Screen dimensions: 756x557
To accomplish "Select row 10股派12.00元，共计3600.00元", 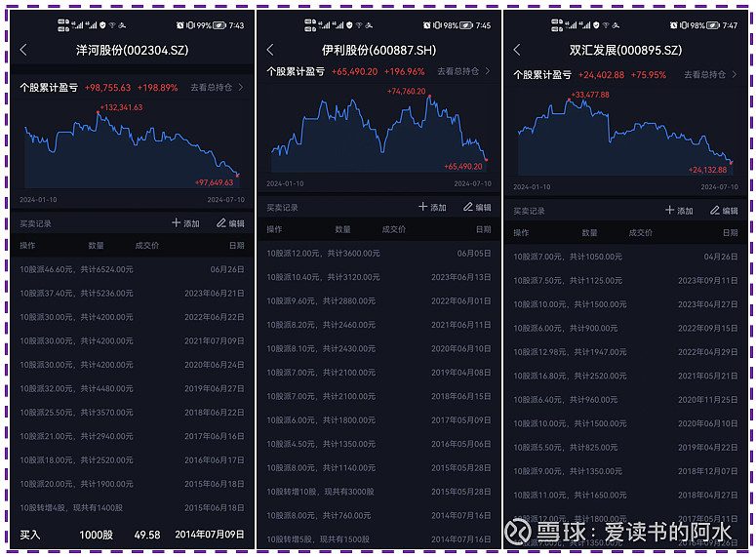I will pyautogui.click(x=378, y=254).
